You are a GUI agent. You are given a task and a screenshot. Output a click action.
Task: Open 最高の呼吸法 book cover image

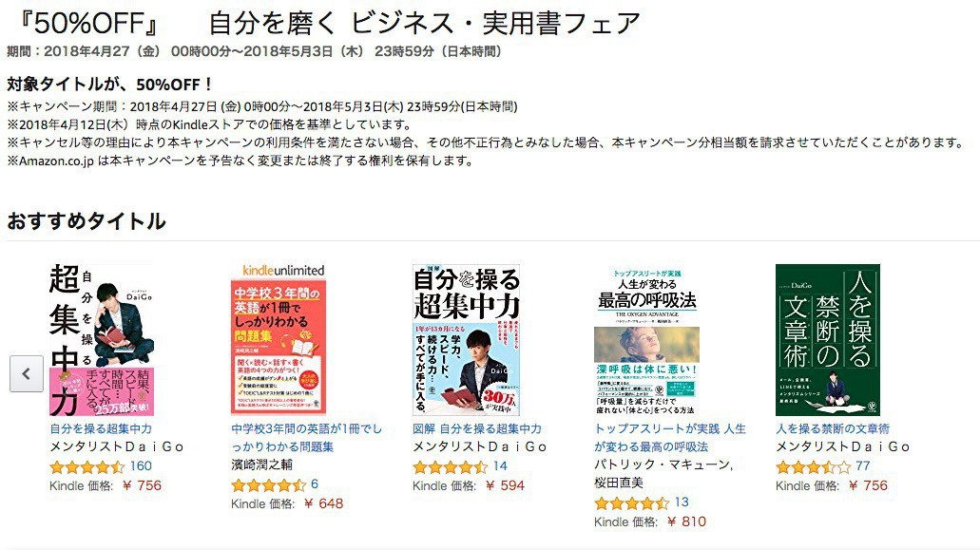pyautogui.click(x=647, y=341)
